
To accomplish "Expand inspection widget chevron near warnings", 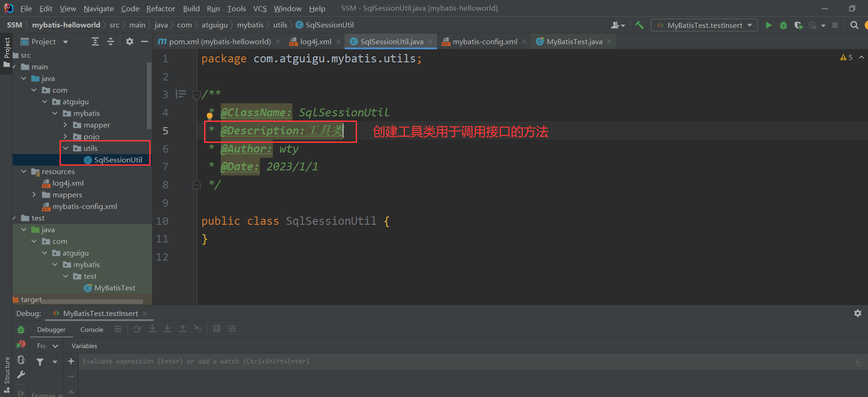I will pyautogui.click(x=861, y=57).
